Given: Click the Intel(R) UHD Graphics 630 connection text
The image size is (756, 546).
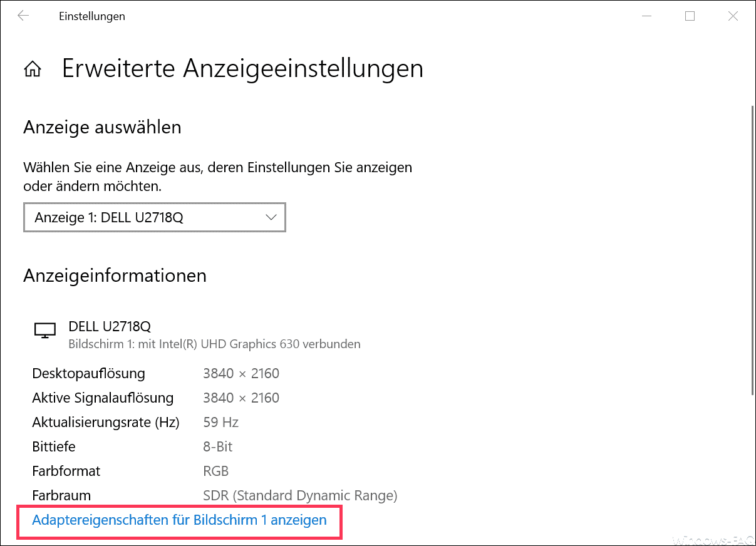Looking at the screenshot, I should [x=214, y=344].
